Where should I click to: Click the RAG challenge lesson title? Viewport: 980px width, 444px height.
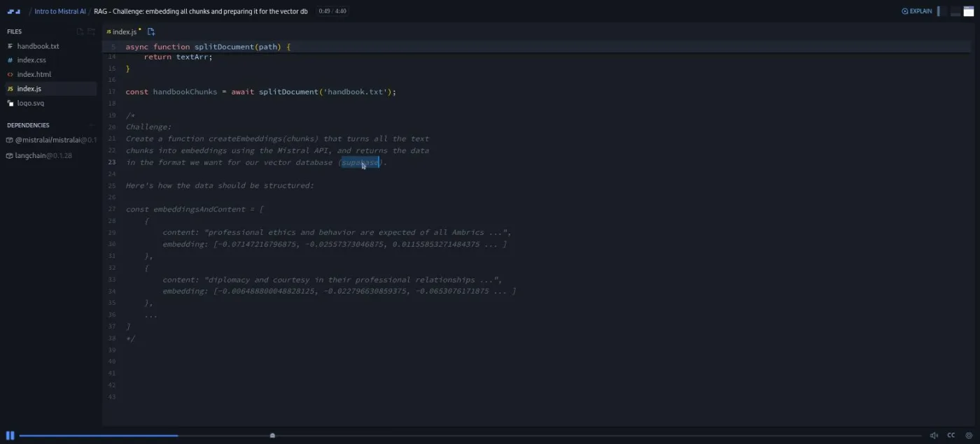point(200,11)
